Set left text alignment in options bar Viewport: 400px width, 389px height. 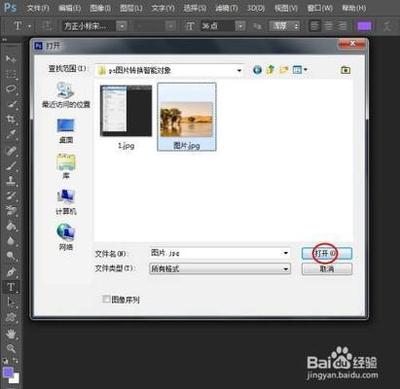point(315,26)
